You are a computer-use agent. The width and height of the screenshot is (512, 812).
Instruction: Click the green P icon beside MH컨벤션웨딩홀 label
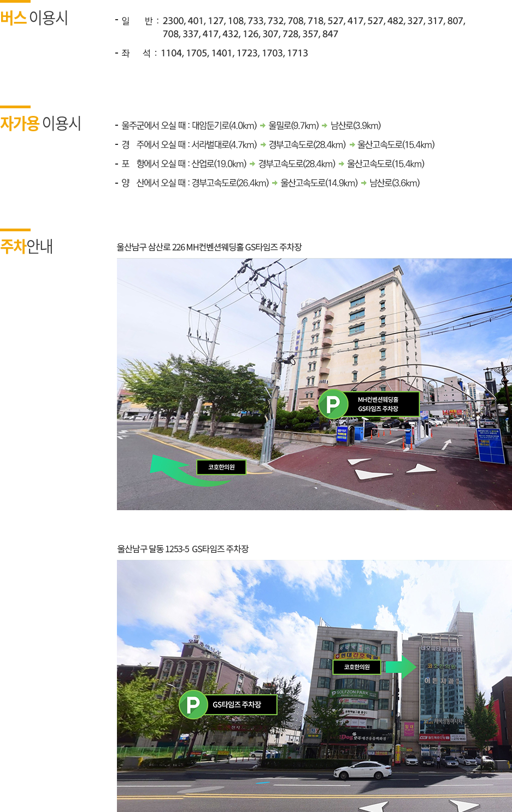(x=333, y=405)
